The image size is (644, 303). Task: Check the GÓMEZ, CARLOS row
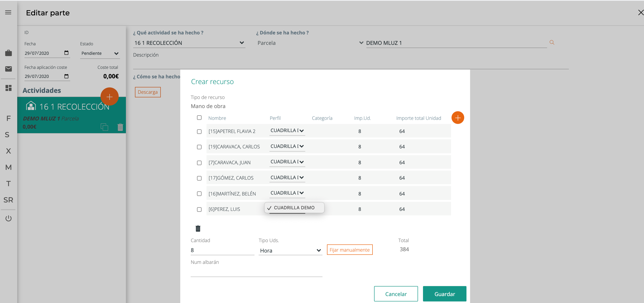click(199, 178)
